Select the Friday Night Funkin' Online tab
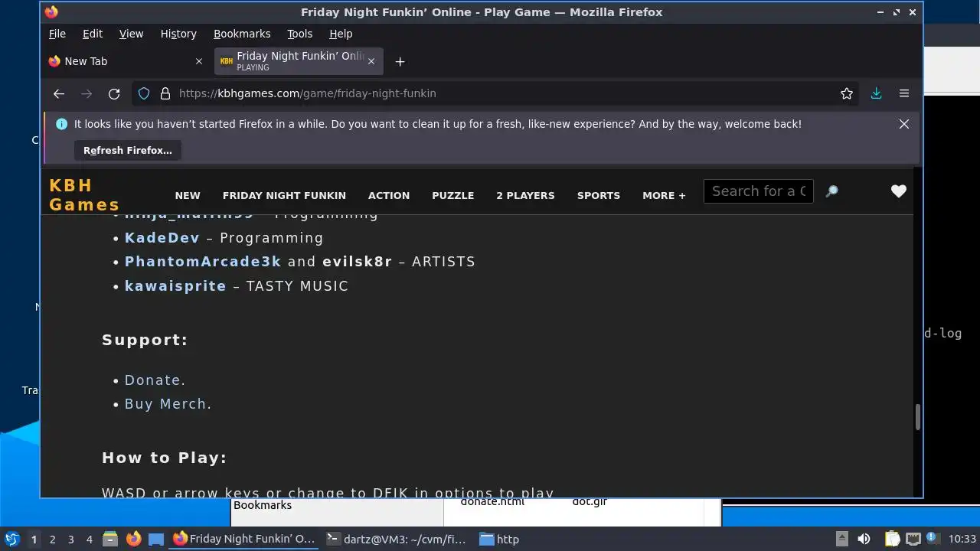The height and width of the screenshot is (551, 980). [299, 61]
